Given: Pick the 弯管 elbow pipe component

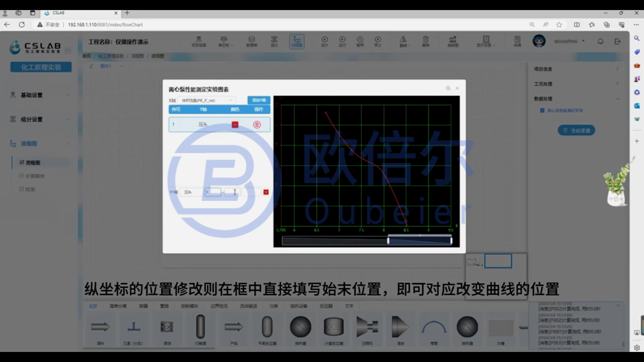Looking at the screenshot, I should [434, 330].
